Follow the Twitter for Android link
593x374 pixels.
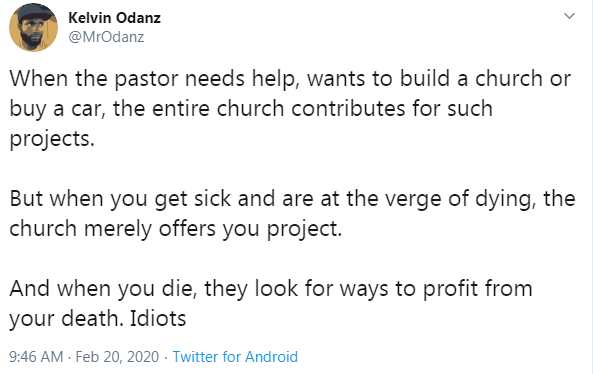235,357
